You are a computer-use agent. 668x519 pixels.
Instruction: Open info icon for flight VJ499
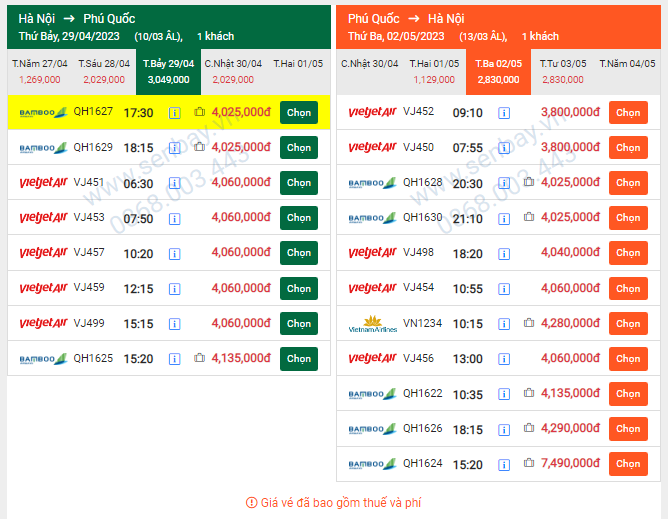174,324
